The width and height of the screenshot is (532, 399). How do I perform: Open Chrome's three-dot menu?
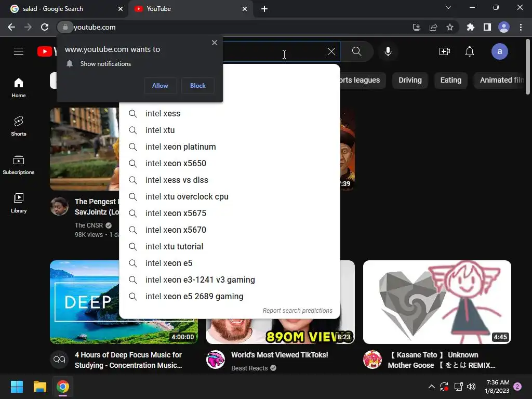click(521, 27)
